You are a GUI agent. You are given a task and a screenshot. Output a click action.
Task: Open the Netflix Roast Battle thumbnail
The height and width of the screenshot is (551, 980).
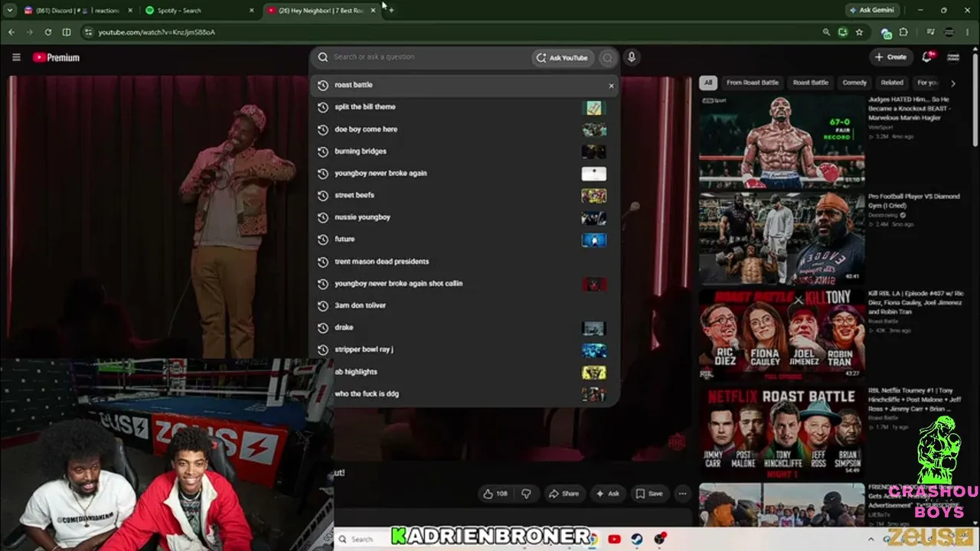pos(782,431)
